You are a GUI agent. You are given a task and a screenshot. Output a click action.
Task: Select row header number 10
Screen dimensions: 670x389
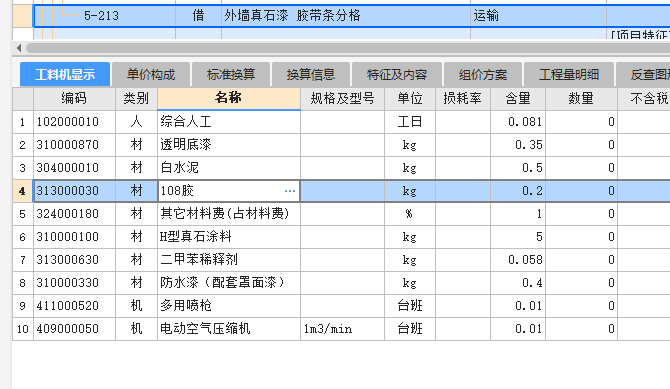click(x=23, y=329)
